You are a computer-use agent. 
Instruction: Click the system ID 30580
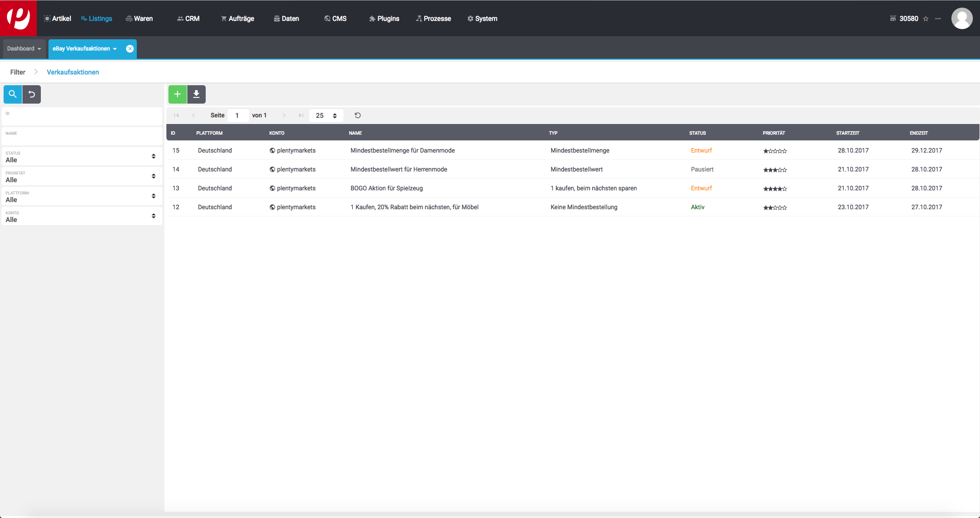(x=909, y=18)
